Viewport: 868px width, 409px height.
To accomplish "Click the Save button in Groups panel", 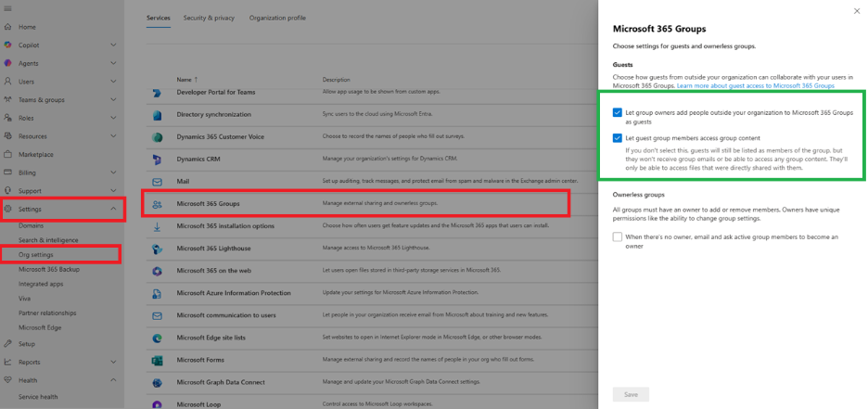I will [631, 394].
